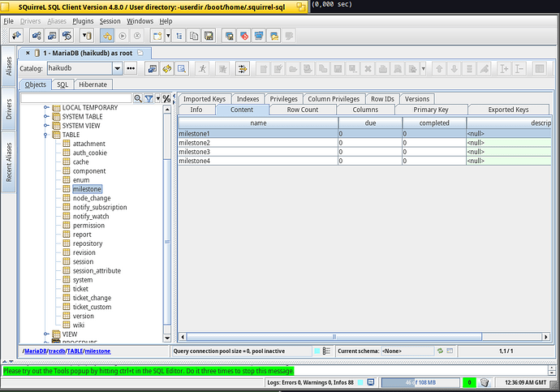Expand the VIEW tree node
560x392 pixels.
pos(46,334)
